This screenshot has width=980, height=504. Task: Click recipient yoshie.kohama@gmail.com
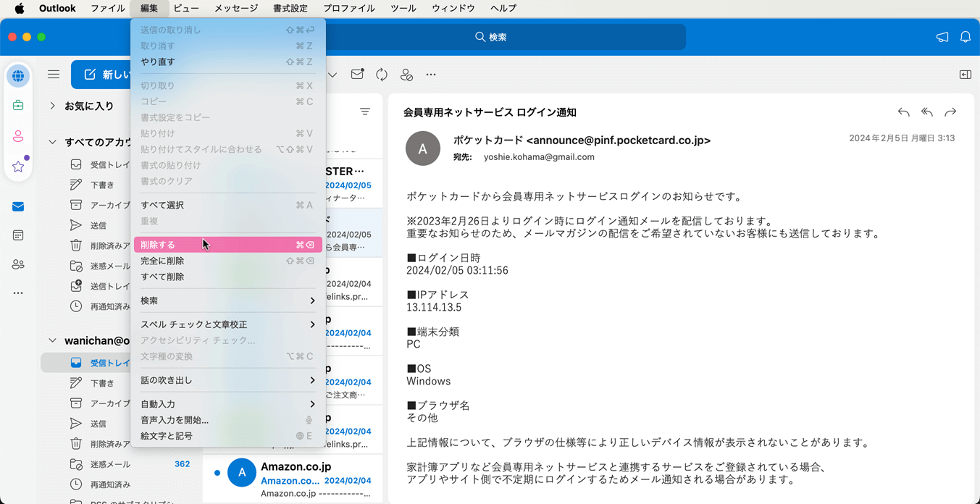click(x=539, y=157)
